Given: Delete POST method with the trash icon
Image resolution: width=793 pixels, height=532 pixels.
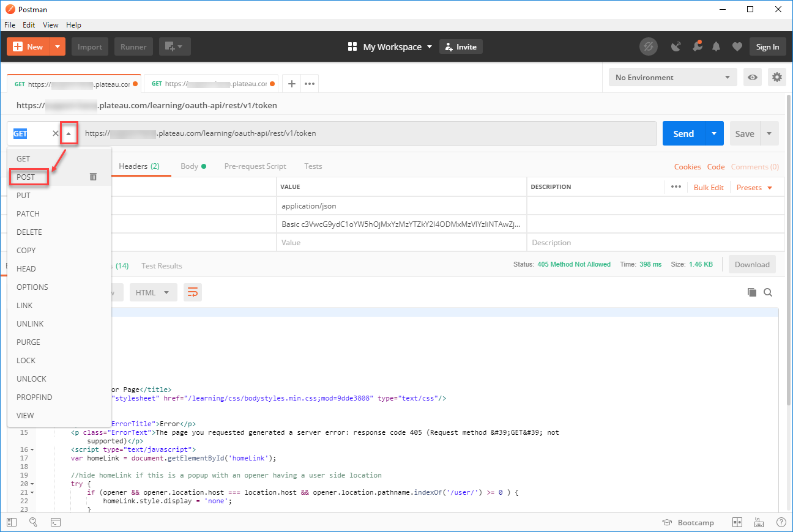Looking at the screenshot, I should click(x=93, y=177).
